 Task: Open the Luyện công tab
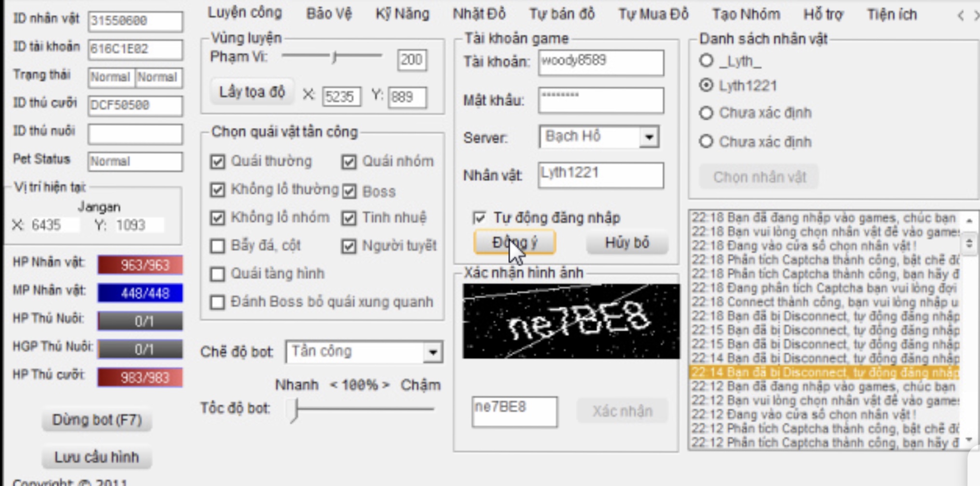point(245,13)
